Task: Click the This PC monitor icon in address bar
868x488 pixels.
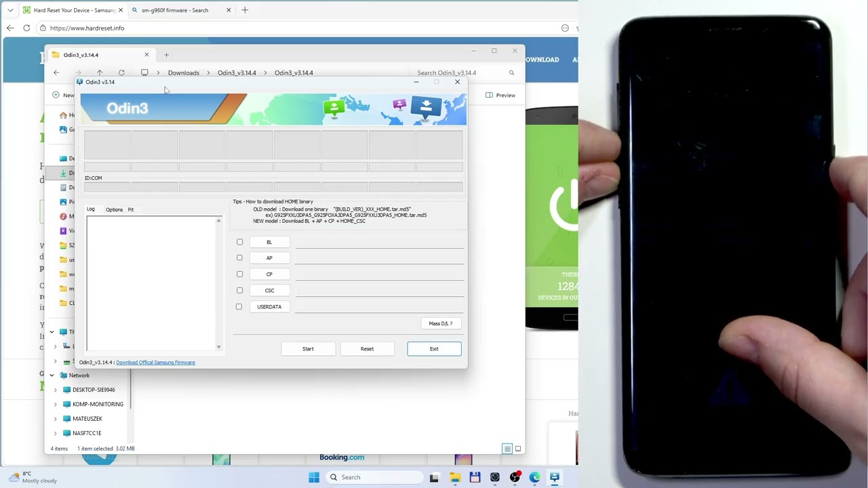Action: [144, 73]
